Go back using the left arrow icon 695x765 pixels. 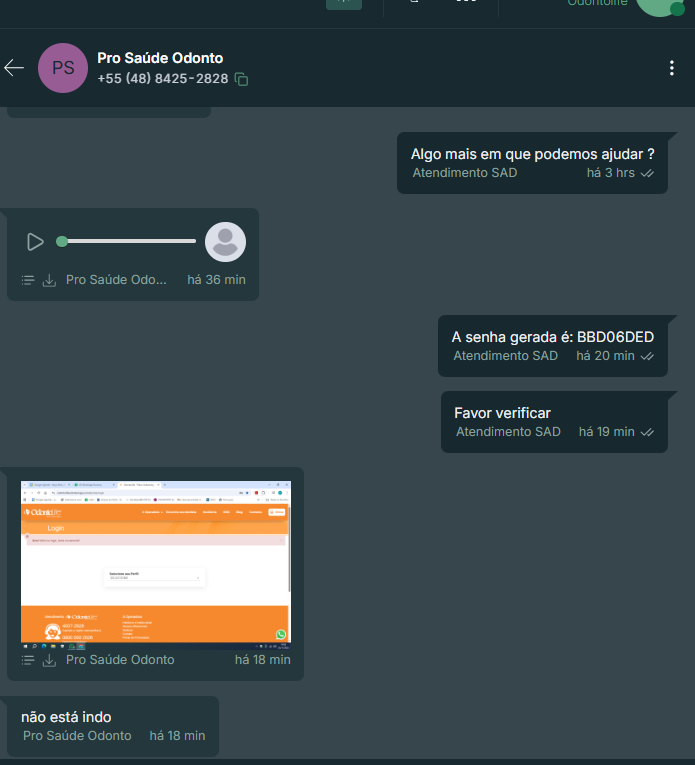pos(14,68)
